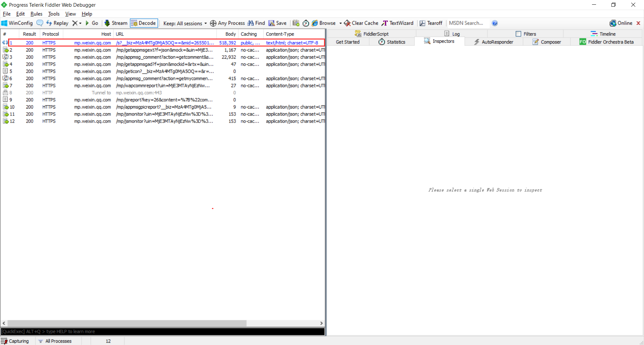Expand the Browse dropdown arrow
644x345 pixels.
coord(340,23)
